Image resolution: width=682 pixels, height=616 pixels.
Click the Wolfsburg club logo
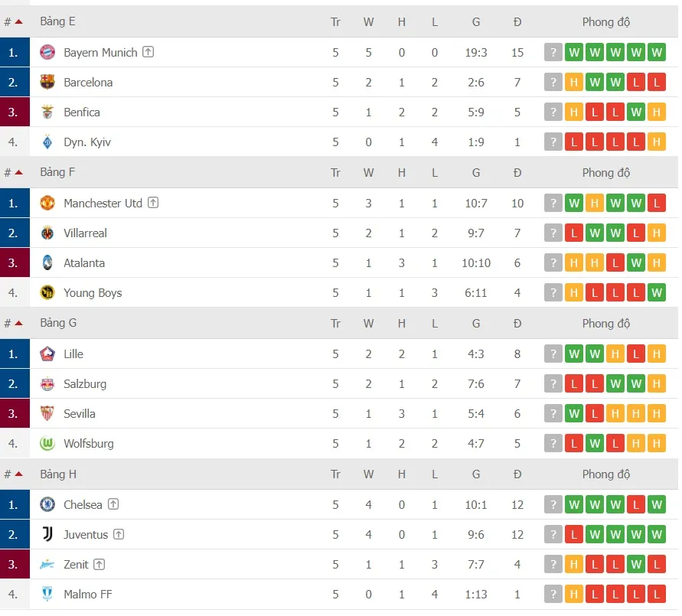[x=47, y=444]
